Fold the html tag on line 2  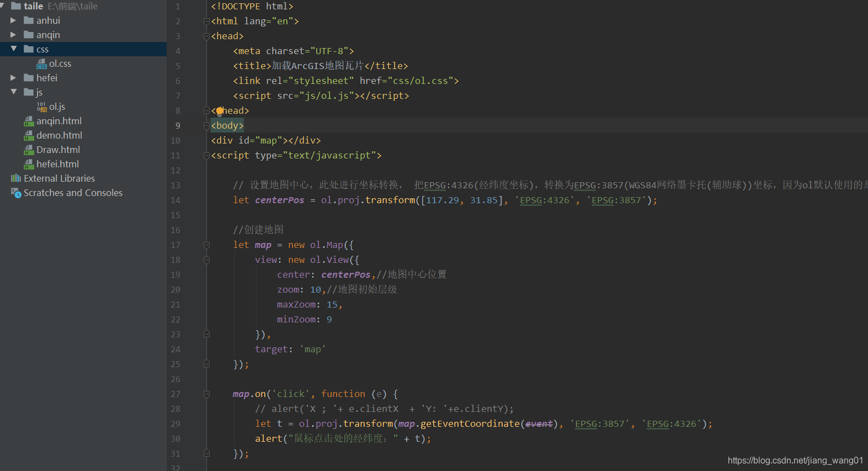[x=206, y=22]
